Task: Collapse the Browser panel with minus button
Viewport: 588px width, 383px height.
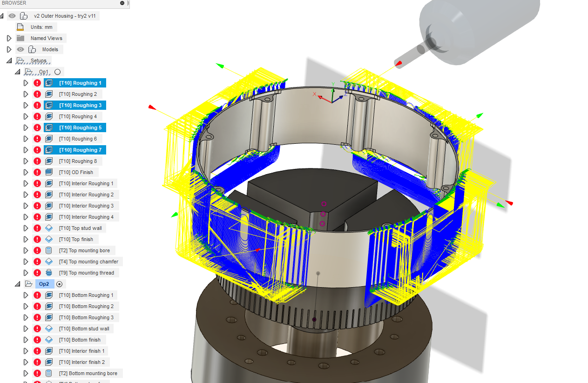Action: tap(122, 3)
